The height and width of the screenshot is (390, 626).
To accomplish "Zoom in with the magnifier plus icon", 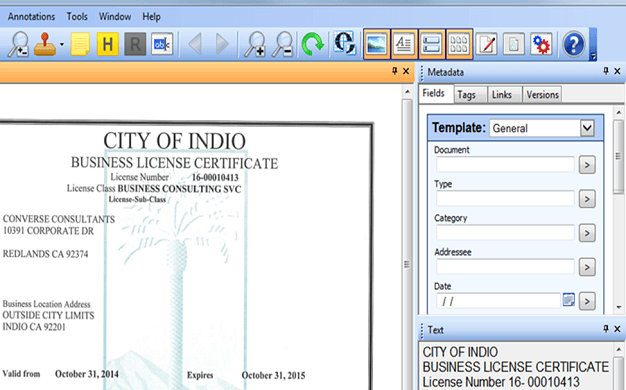I will [x=255, y=44].
